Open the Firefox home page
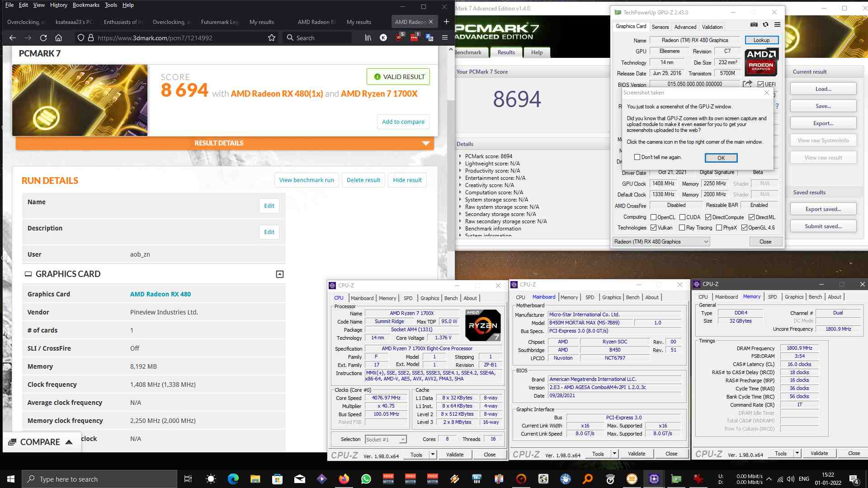 pyautogui.click(x=58, y=38)
